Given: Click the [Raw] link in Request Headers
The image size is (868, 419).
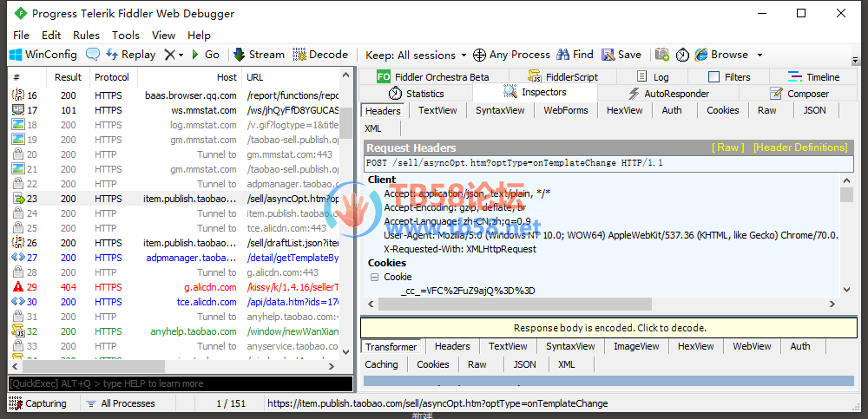Looking at the screenshot, I should (x=727, y=147).
